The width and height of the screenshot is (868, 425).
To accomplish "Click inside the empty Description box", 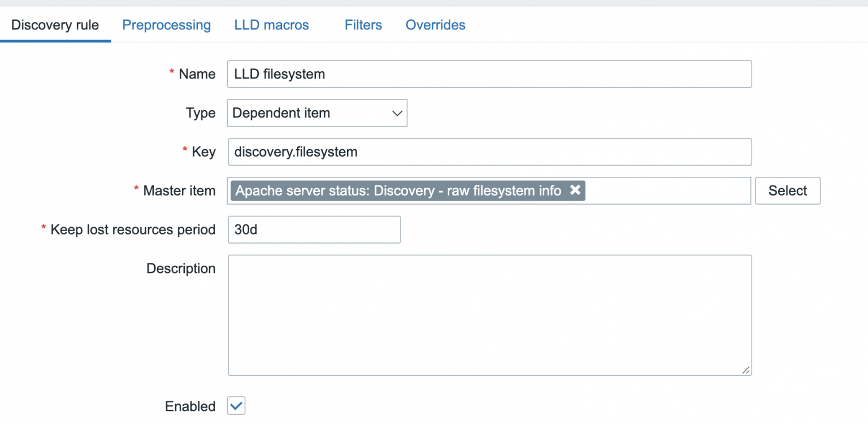I will [489, 315].
